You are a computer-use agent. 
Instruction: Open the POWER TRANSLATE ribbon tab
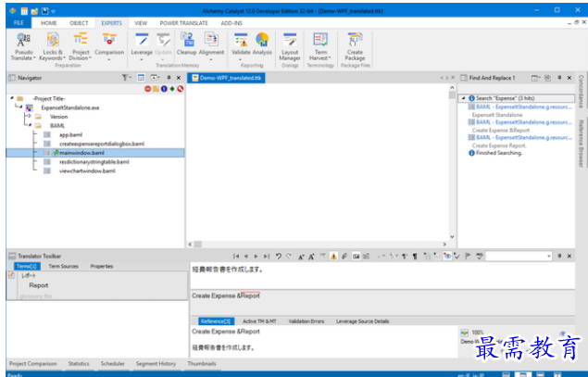(183, 23)
